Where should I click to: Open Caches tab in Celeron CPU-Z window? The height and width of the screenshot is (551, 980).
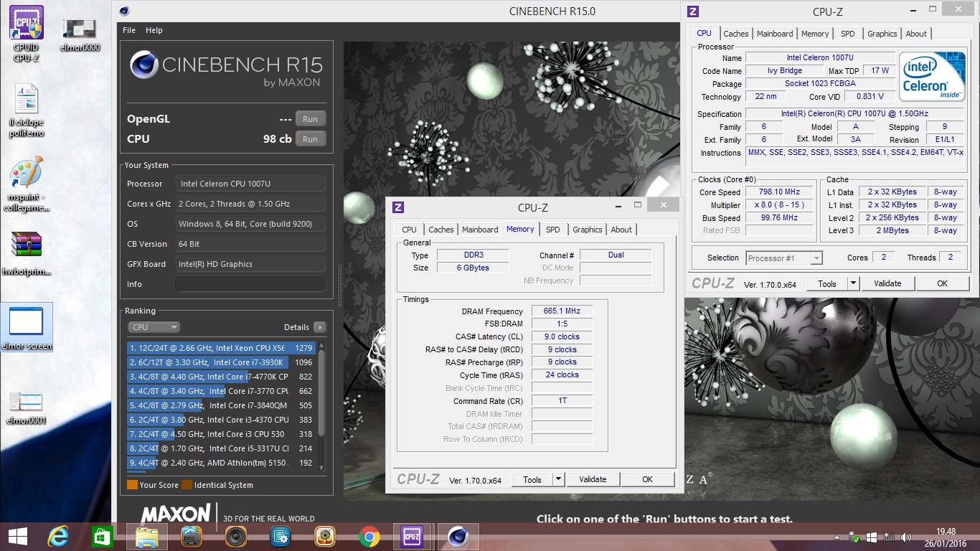[x=735, y=34]
